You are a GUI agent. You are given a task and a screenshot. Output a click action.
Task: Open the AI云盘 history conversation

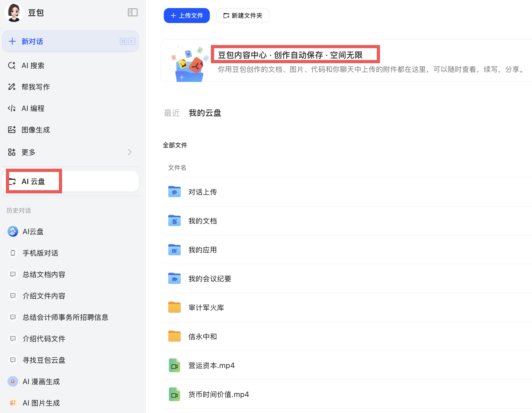coord(70,231)
